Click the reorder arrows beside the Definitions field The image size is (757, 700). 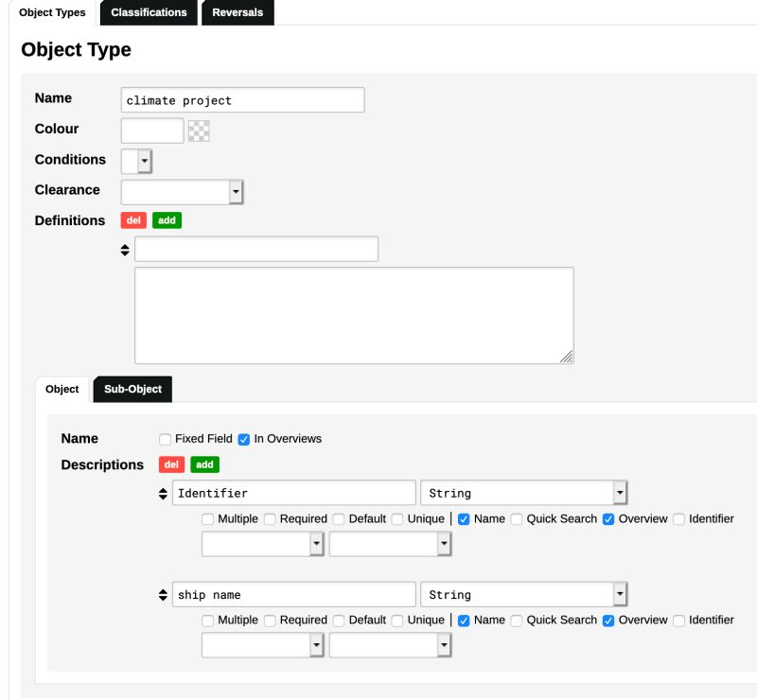coord(123,249)
